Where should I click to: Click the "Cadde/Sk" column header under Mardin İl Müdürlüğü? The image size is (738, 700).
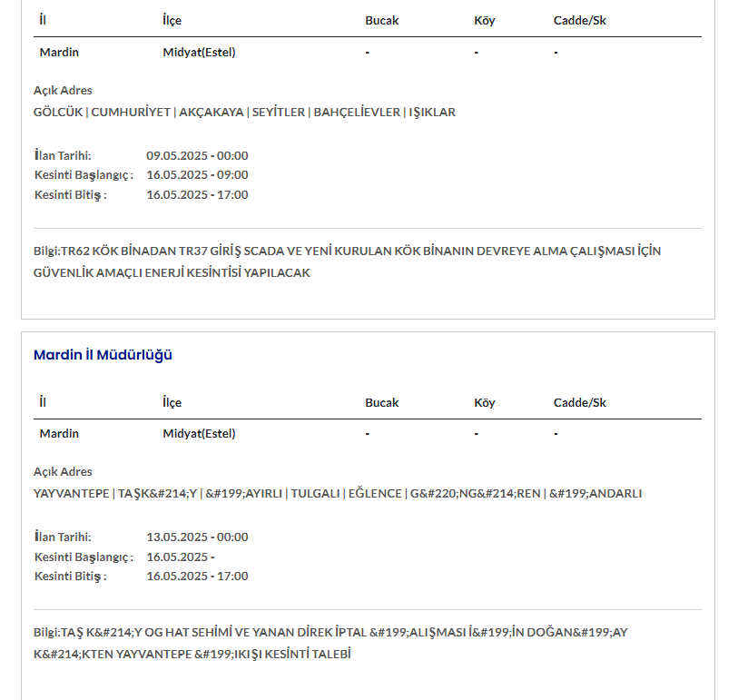(x=579, y=402)
